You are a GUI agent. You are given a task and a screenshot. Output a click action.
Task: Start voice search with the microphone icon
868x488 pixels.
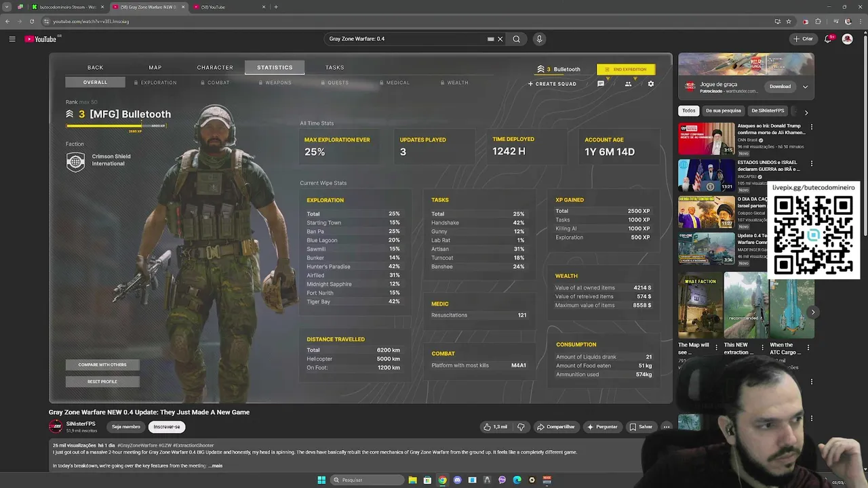click(x=540, y=39)
